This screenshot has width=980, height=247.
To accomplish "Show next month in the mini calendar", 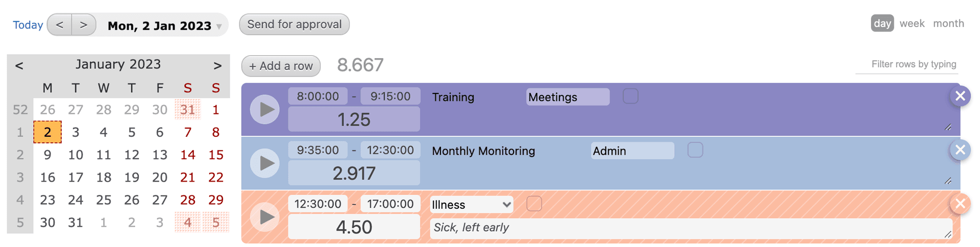I will tap(217, 65).
